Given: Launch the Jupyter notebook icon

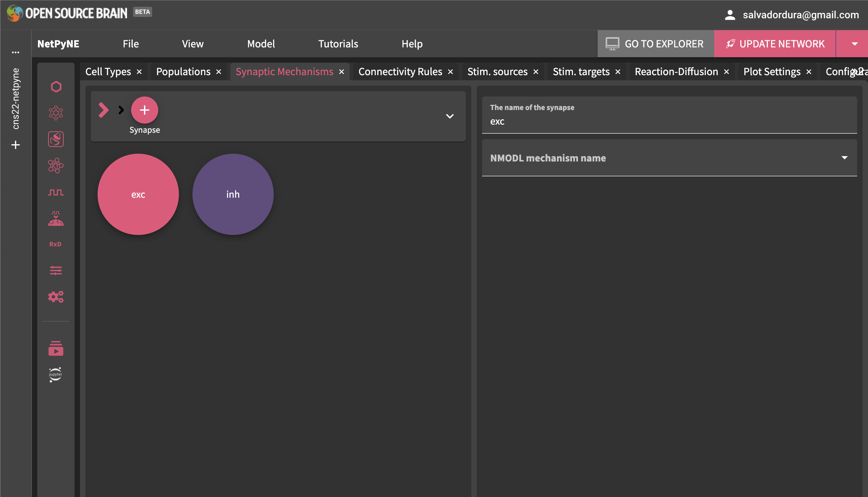Looking at the screenshot, I should click(x=55, y=374).
